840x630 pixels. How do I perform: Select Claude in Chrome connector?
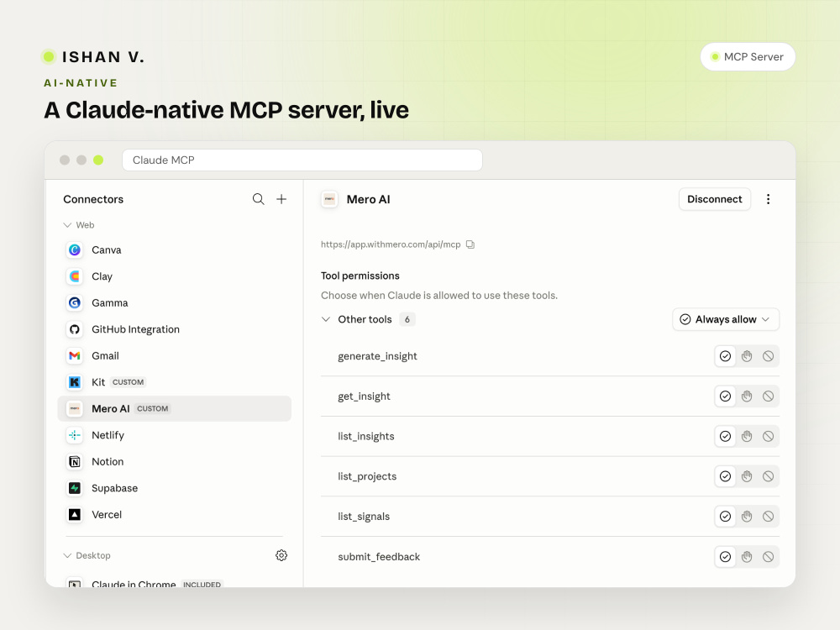pos(174,582)
